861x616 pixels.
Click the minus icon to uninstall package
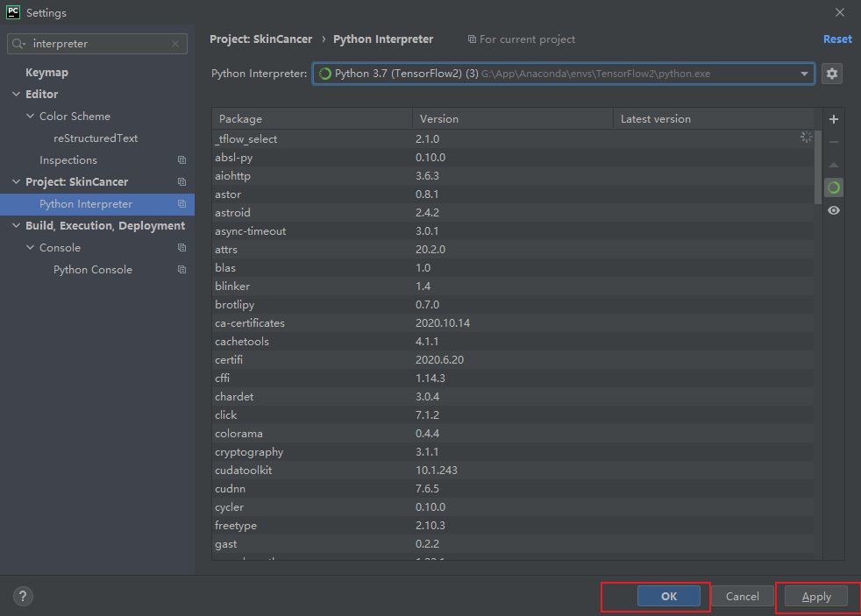point(833,142)
